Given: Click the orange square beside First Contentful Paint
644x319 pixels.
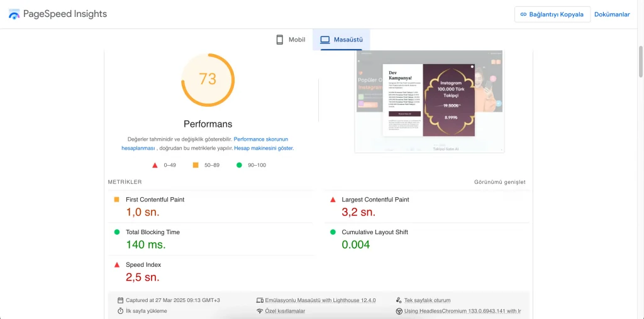Looking at the screenshot, I should pos(116,200).
